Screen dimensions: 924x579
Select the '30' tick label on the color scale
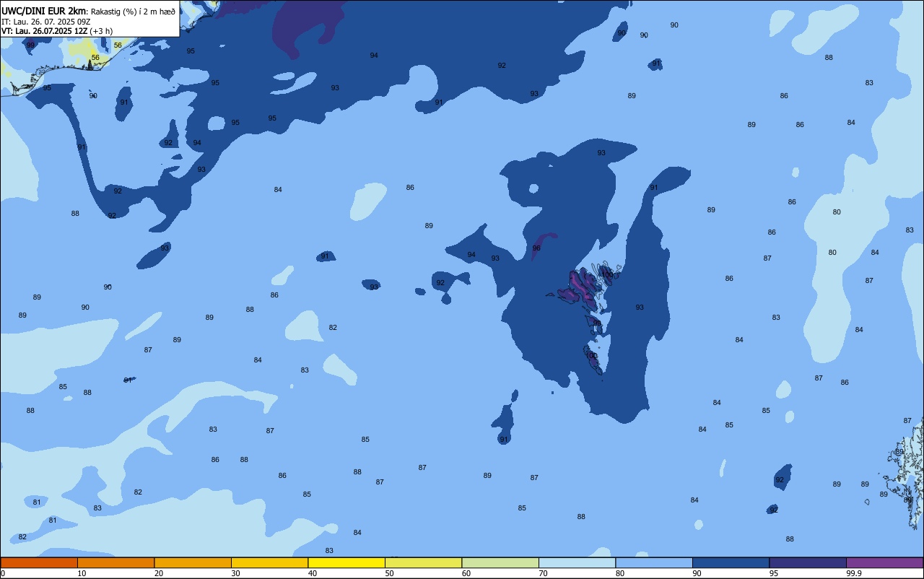click(235, 573)
